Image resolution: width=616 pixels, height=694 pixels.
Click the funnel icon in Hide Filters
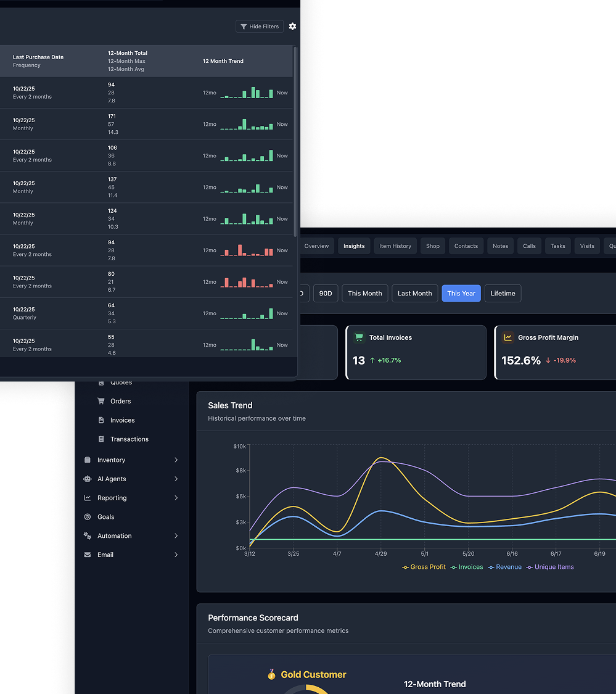244,27
